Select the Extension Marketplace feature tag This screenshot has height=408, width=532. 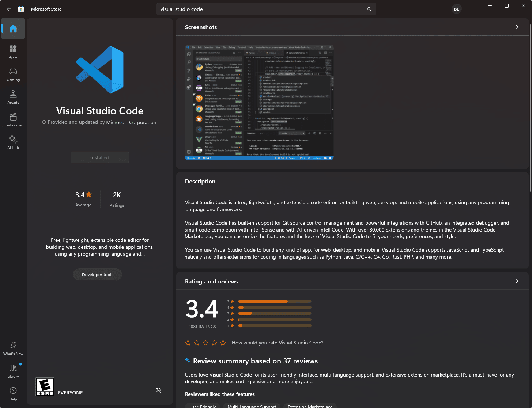[x=310, y=405]
